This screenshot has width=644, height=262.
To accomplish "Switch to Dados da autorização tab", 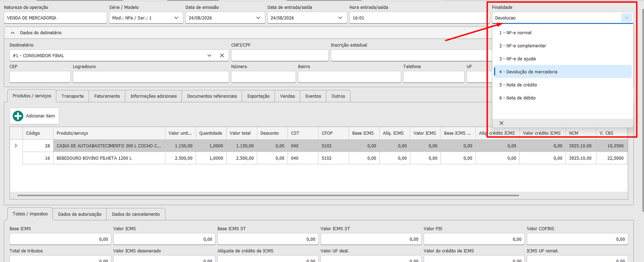I will point(80,214).
